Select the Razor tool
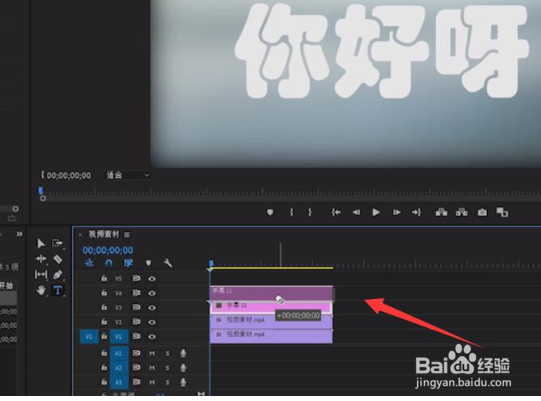The height and width of the screenshot is (401, 541). [58, 259]
